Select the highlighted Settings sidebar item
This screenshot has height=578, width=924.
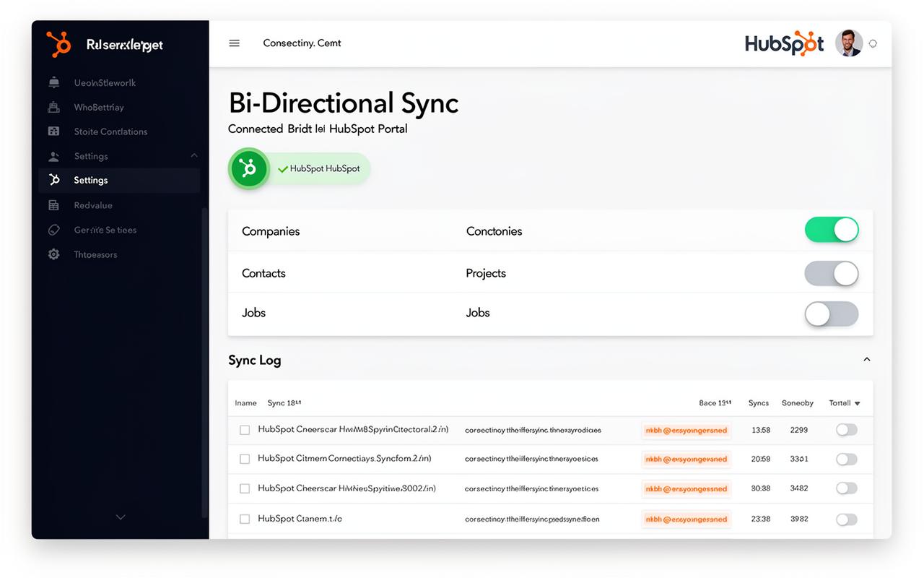(x=119, y=180)
